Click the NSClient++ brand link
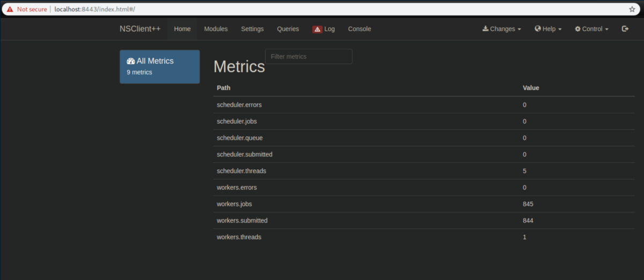Image resolution: width=644 pixels, height=280 pixels. tap(140, 29)
